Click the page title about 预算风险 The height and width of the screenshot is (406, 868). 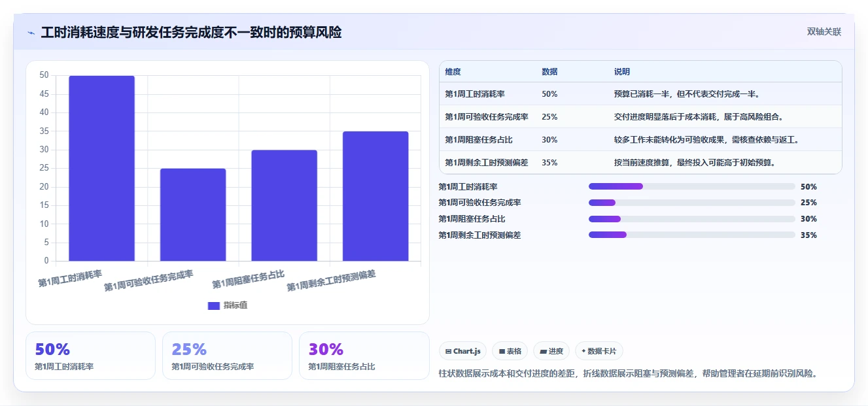click(x=191, y=33)
